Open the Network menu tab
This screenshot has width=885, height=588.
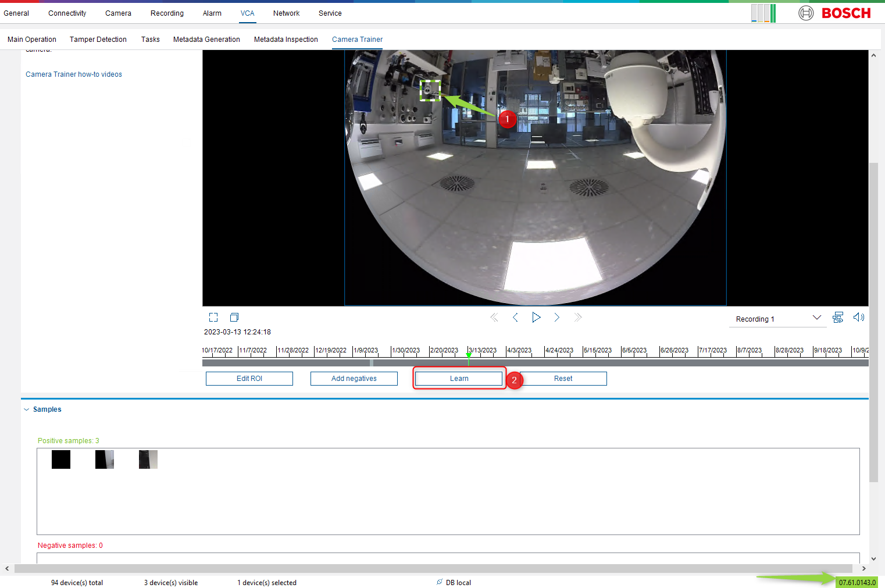tap(286, 13)
